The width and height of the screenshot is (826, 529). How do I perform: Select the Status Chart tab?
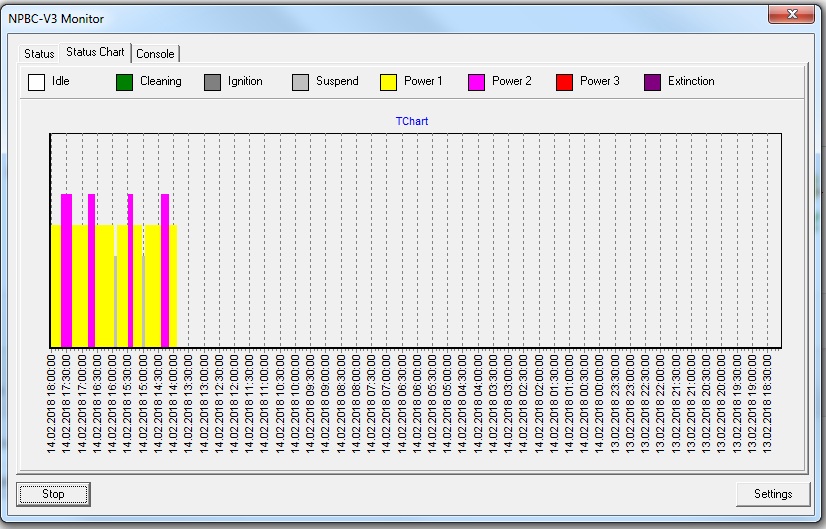[95, 52]
